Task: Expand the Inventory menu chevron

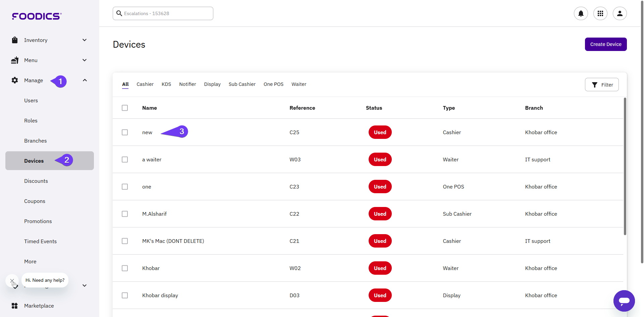Action: [x=85, y=40]
